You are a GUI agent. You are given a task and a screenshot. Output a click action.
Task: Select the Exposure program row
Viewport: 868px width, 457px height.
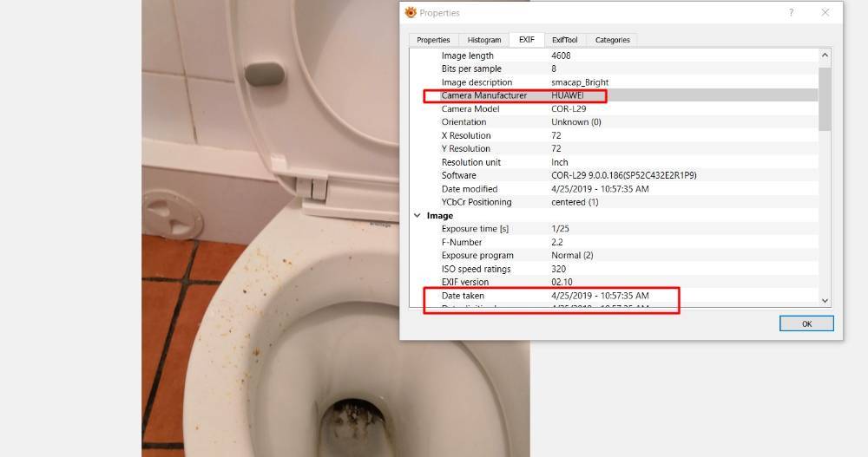(x=614, y=256)
